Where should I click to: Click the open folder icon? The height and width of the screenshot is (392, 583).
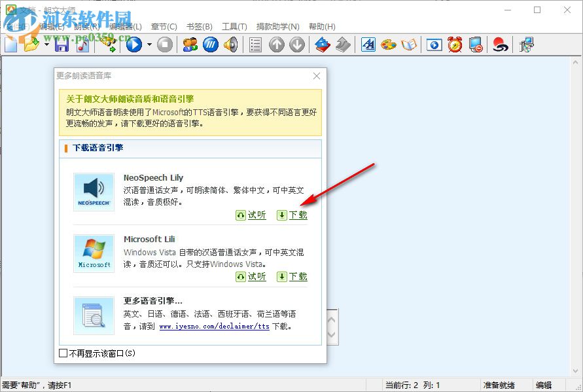pyautogui.click(x=31, y=45)
